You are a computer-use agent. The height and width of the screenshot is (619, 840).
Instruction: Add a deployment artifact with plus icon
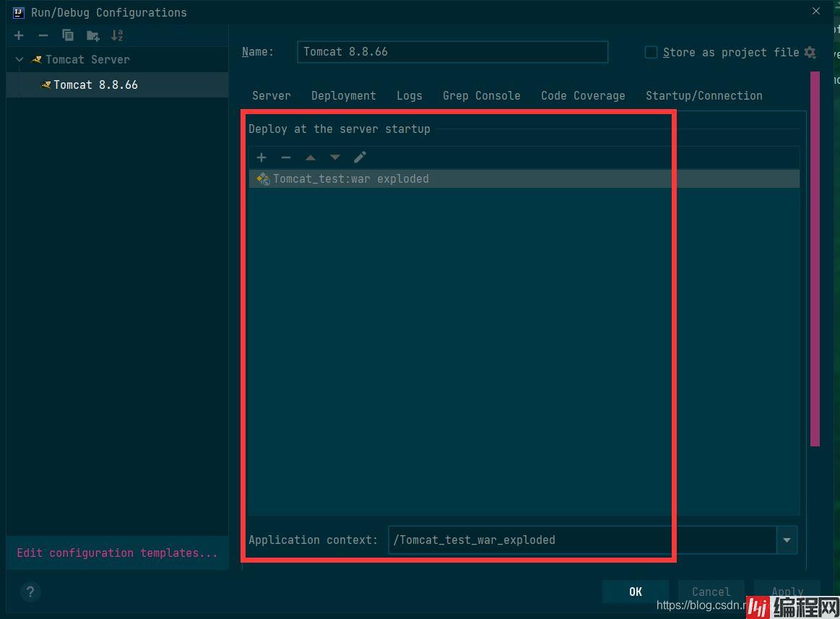[x=261, y=157]
